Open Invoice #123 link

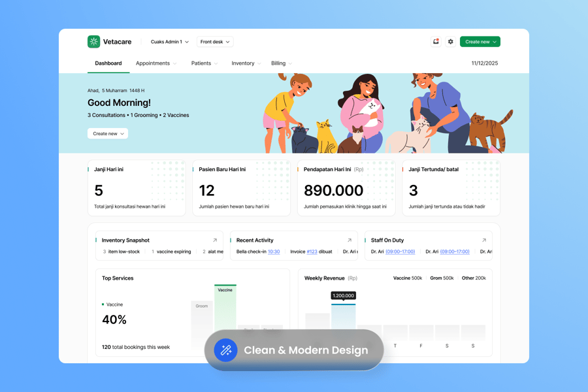click(x=312, y=252)
